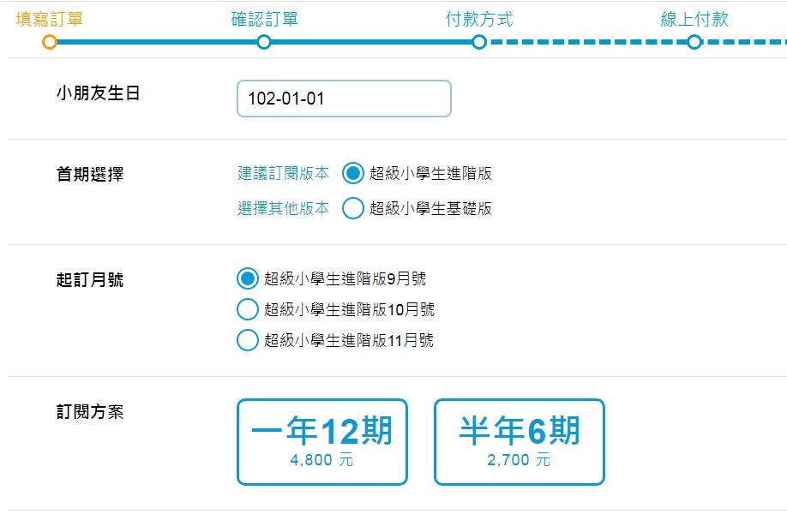
Task: Select 超級小學生基礎版 radio button
Action: pyautogui.click(x=353, y=208)
